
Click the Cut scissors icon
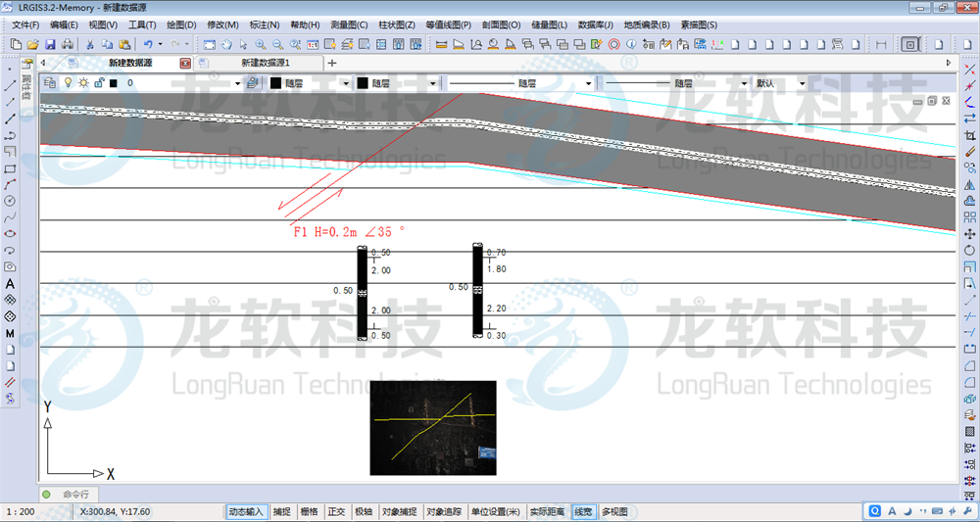(89, 44)
